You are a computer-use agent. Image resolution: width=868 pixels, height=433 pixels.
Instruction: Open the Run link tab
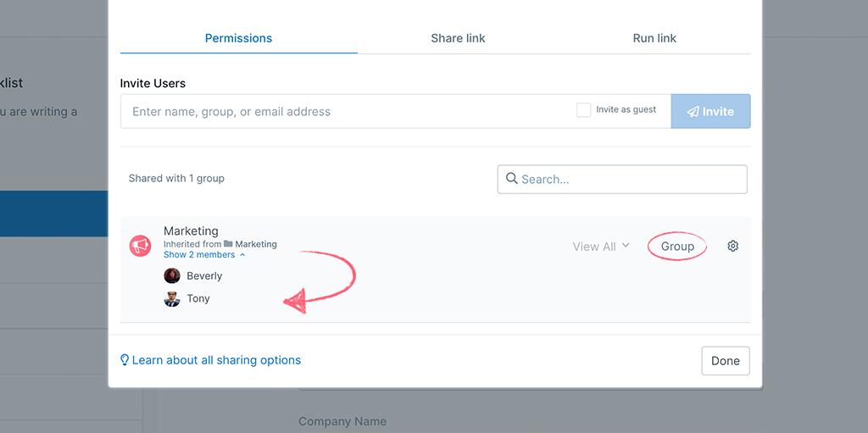pos(654,38)
